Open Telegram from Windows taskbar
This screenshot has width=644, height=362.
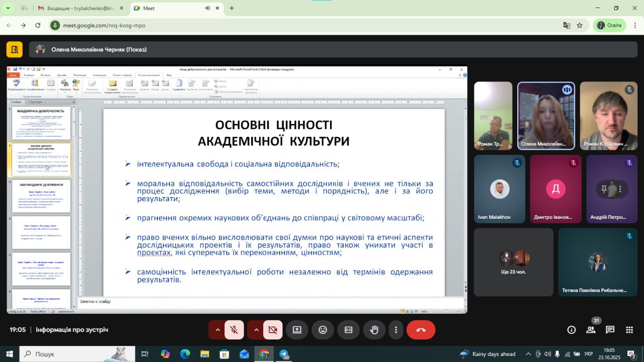point(284,354)
